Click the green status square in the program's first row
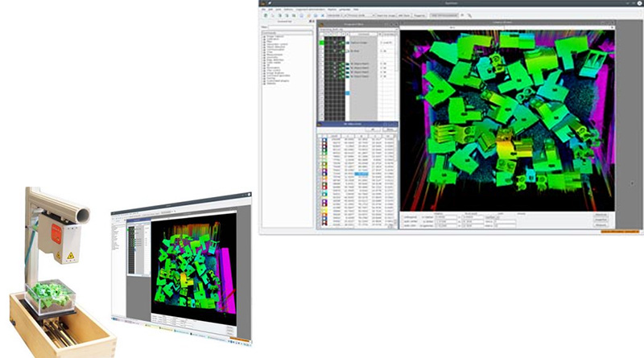Image resolution: width=644 pixels, height=358 pixels. pos(321,40)
